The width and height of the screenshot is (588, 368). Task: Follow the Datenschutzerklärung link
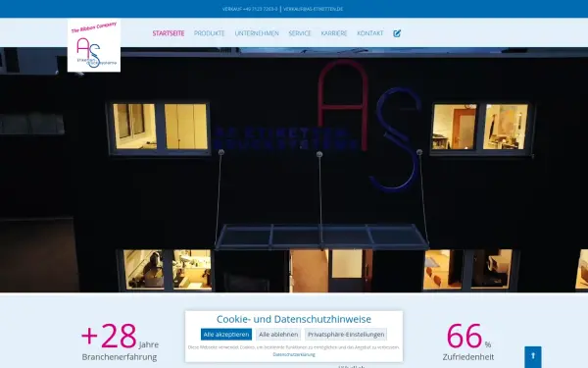click(294, 354)
